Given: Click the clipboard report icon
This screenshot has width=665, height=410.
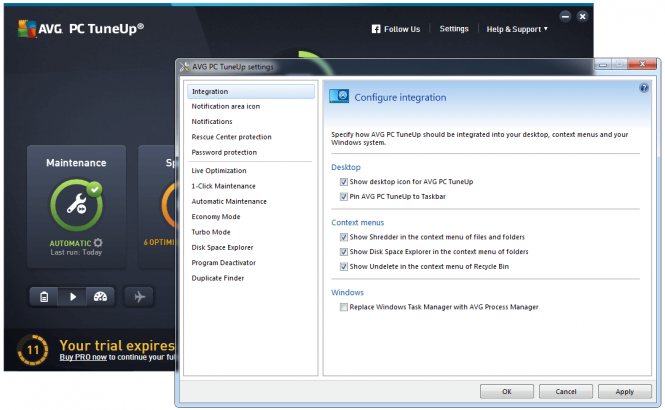Looking at the screenshot, I should point(44,296).
